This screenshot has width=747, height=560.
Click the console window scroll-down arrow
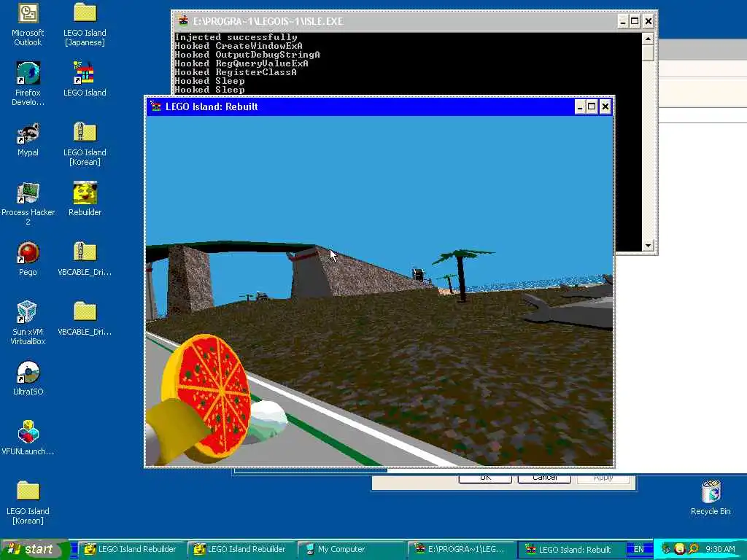[648, 246]
